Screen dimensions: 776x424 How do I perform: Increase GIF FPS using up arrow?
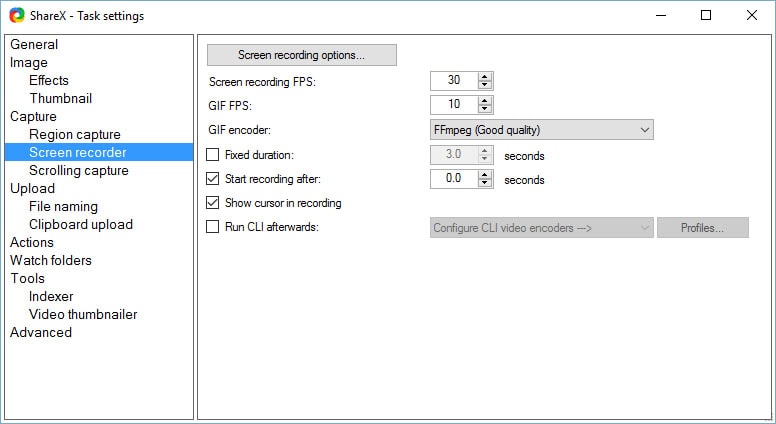(485, 100)
